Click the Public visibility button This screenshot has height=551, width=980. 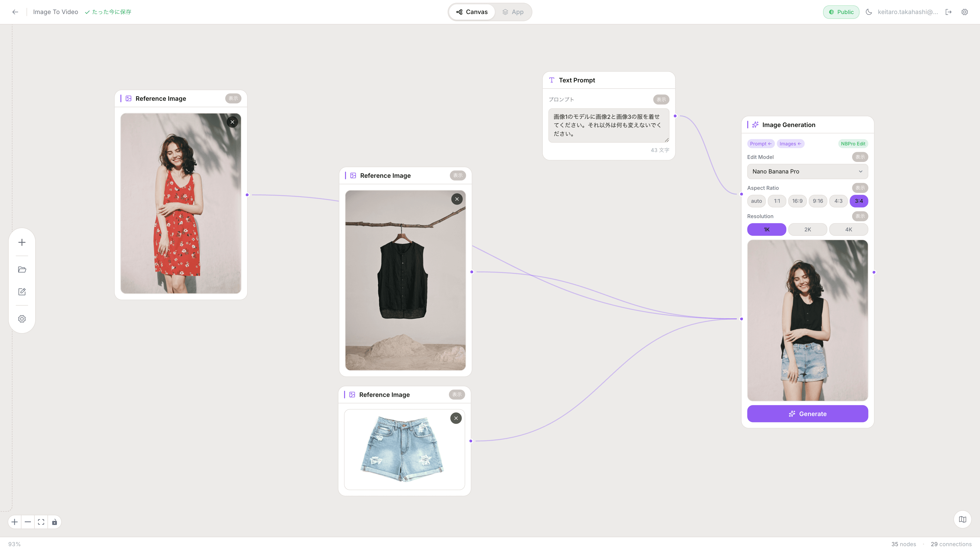coord(841,12)
